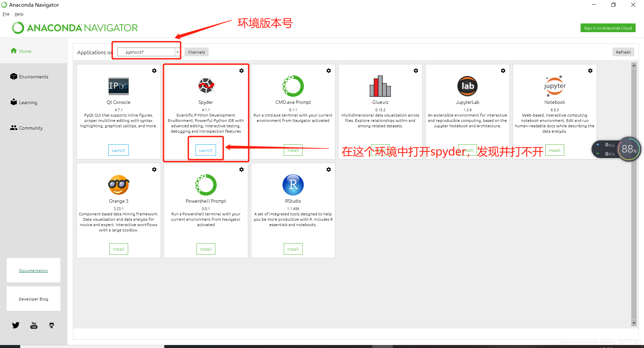Select the JupyterLab version 1.2.6 text
The width and height of the screenshot is (644, 348).
coord(468,110)
